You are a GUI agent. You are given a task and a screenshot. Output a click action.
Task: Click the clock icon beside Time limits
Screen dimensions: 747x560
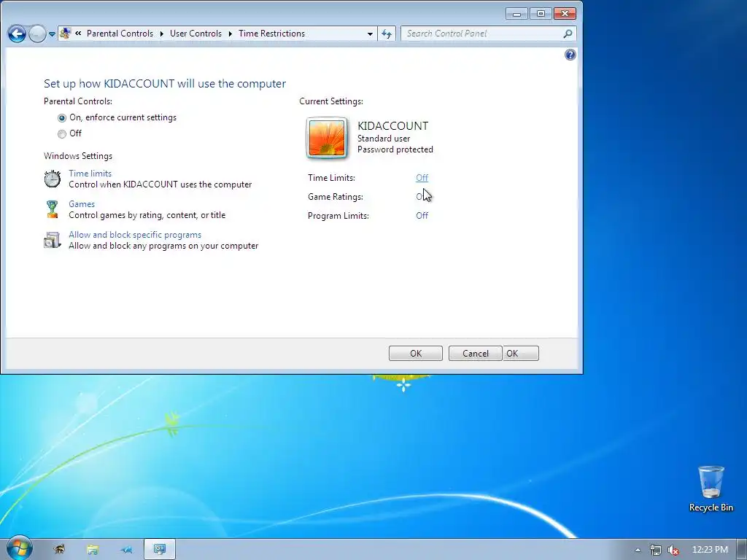point(53,179)
